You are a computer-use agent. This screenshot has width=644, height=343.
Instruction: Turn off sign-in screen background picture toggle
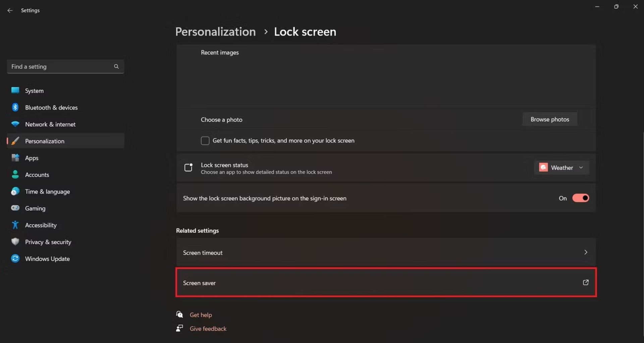(581, 198)
